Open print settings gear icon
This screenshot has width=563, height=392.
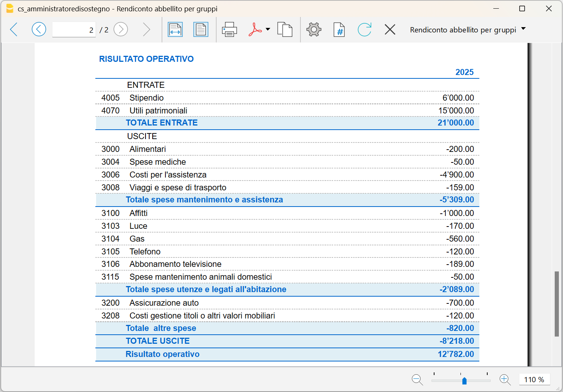[314, 30]
